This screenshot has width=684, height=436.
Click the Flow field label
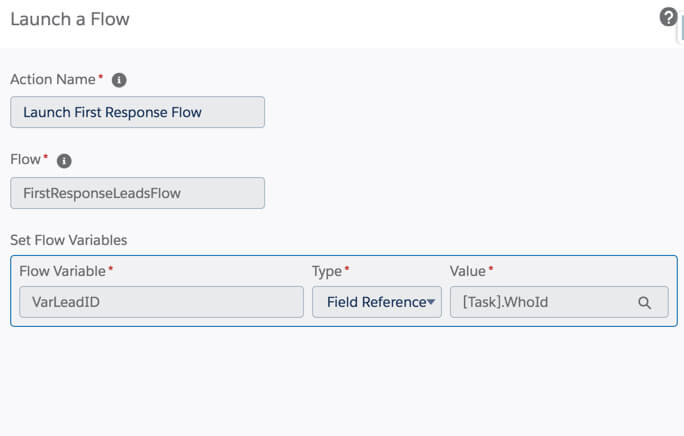coord(25,160)
